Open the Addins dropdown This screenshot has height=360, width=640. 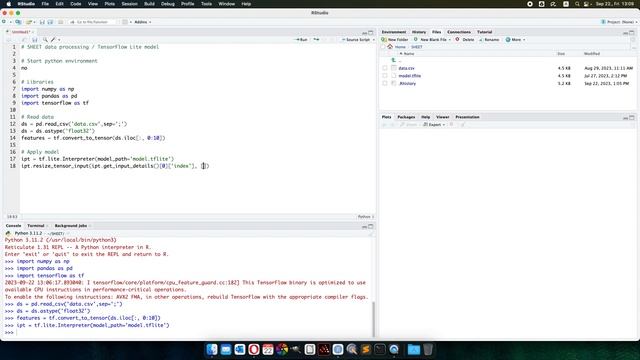(143, 22)
